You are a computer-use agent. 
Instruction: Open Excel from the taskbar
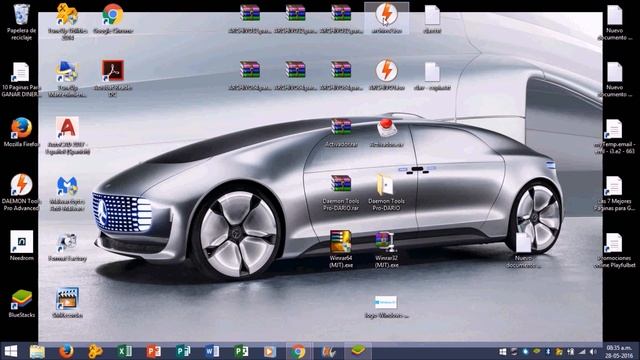click(x=124, y=351)
